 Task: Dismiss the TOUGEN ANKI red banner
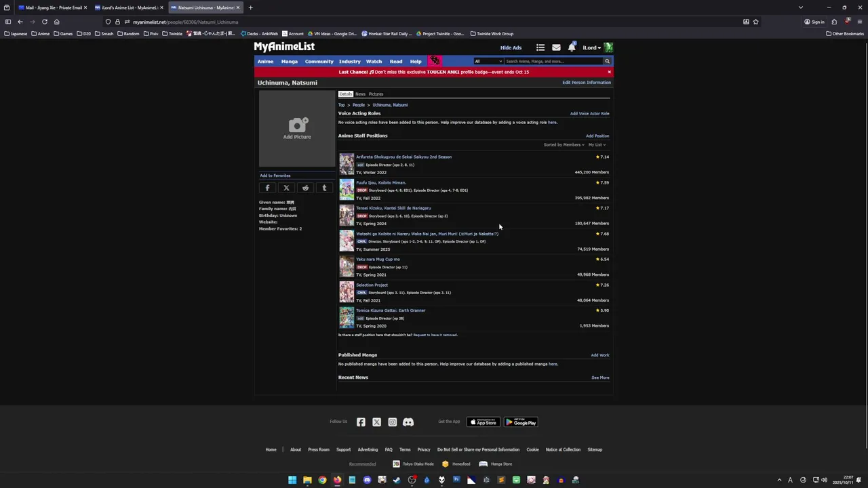[609, 72]
